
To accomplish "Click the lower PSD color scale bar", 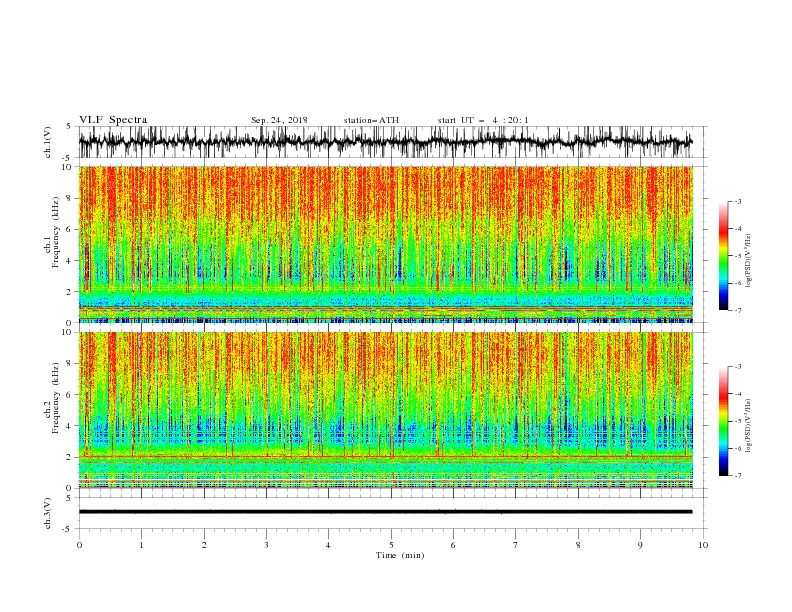I will click(x=723, y=421).
